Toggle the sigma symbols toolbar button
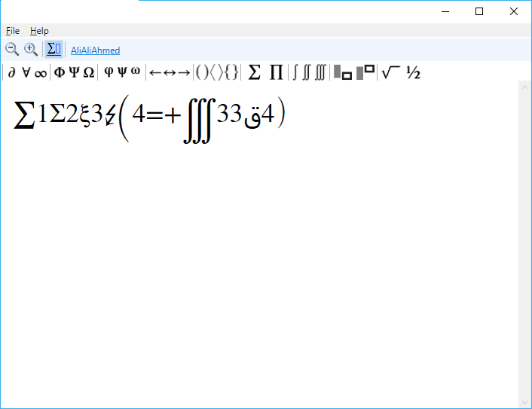This screenshot has height=409, width=532. point(54,50)
